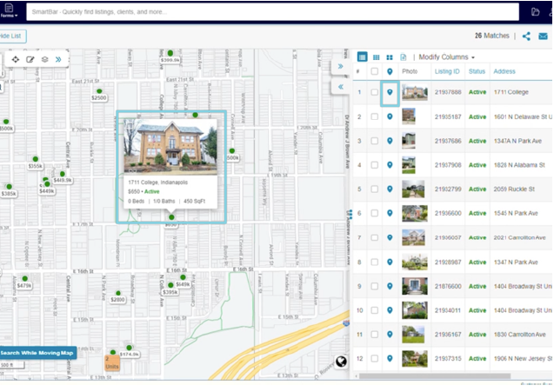The height and width of the screenshot is (392, 554).
Task: Select the map draw/edit tool
Action: 30,59
